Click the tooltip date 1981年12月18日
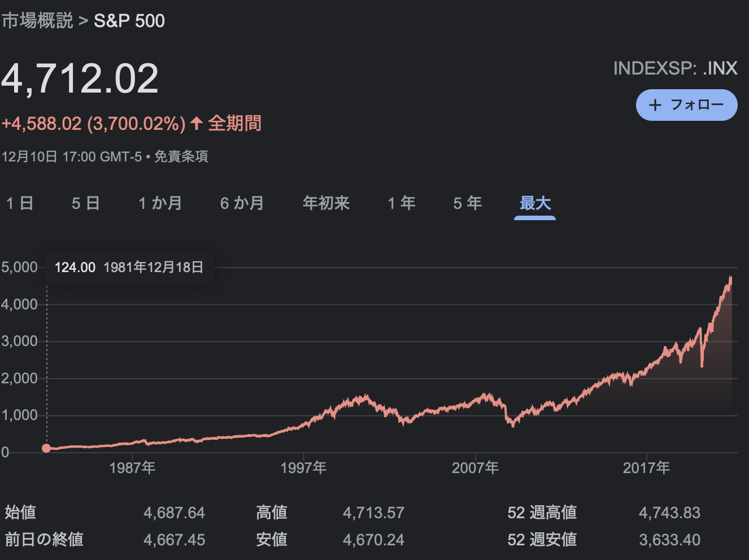This screenshot has width=749, height=560. 154,268
